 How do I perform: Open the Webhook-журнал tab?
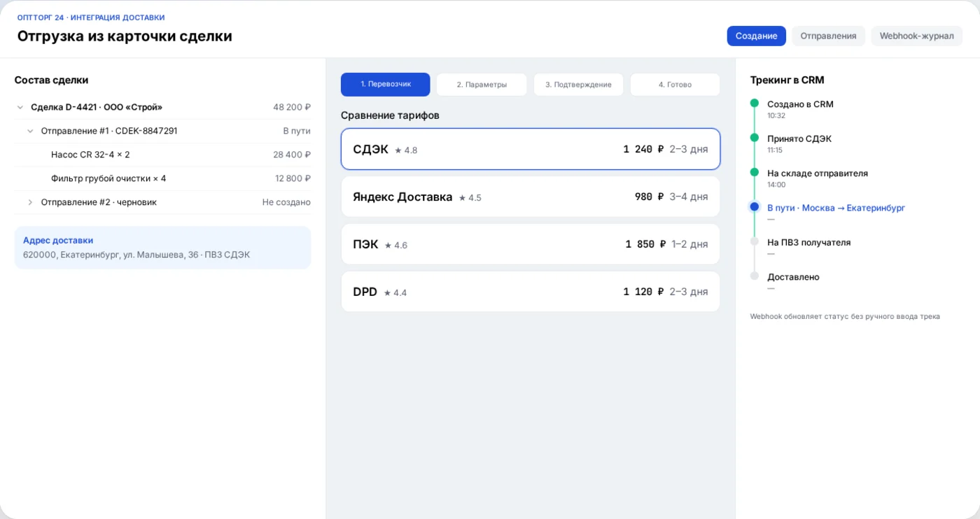(x=916, y=36)
